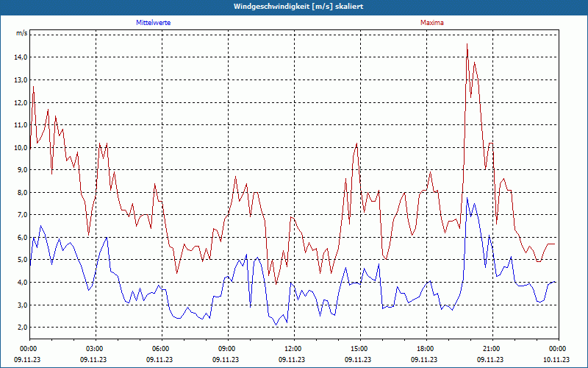The height and width of the screenshot is (368, 588).
Task: Select the 7,0 y-axis value
Action: click(x=23, y=215)
